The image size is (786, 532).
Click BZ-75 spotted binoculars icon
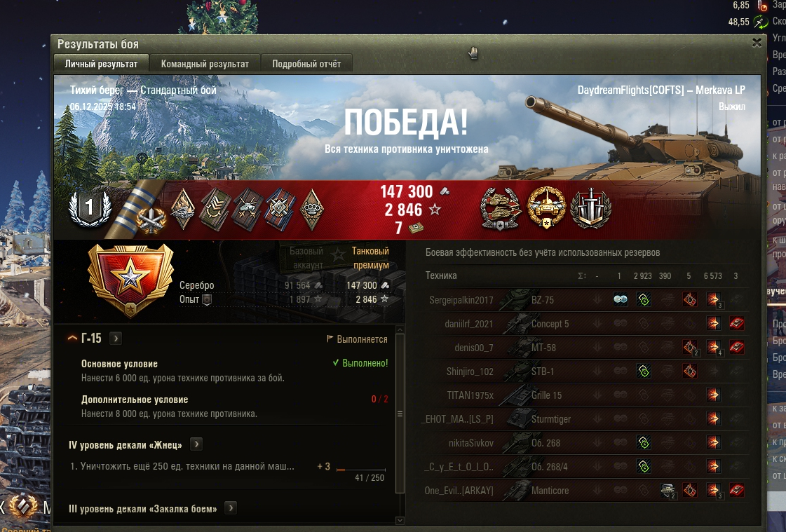[x=620, y=299]
